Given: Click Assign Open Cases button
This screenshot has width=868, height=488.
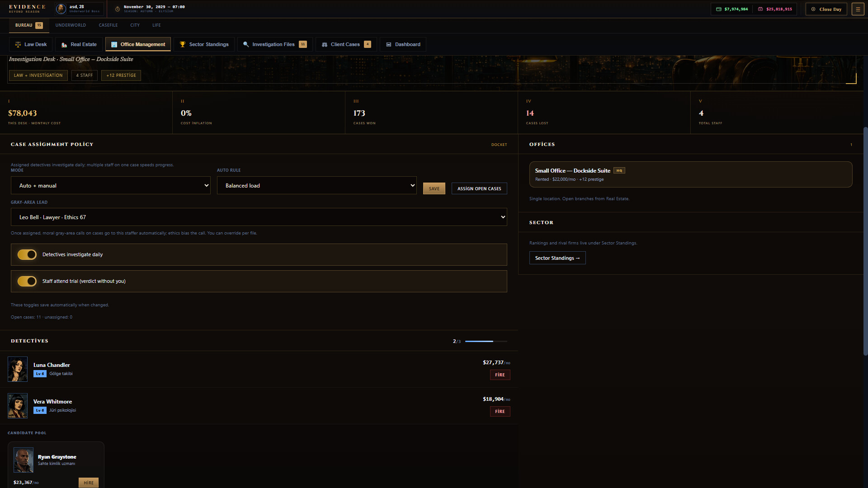Looking at the screenshot, I should [479, 188].
